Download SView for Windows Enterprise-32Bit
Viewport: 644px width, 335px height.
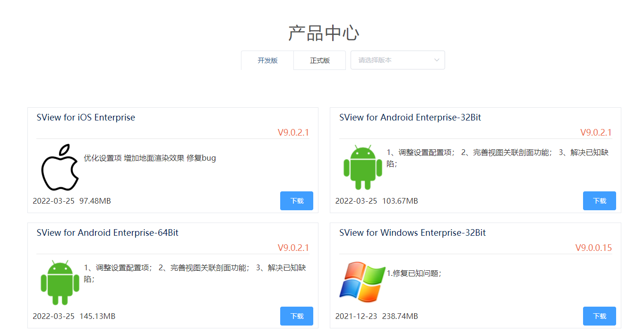pyautogui.click(x=600, y=316)
